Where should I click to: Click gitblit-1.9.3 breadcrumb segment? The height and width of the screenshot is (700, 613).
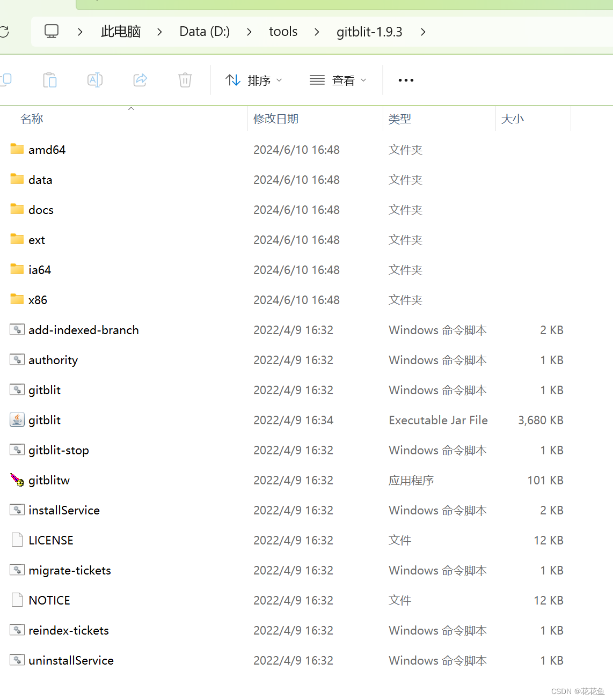pos(369,32)
